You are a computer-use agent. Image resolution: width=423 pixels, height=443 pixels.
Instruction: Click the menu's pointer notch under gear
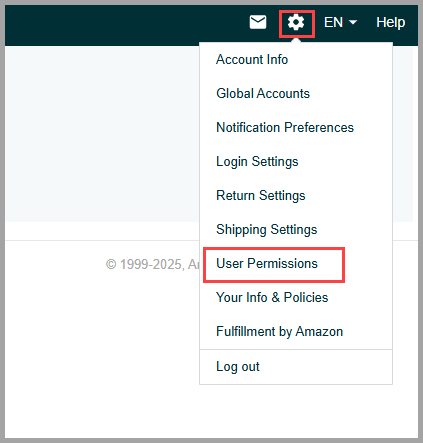coord(296,40)
